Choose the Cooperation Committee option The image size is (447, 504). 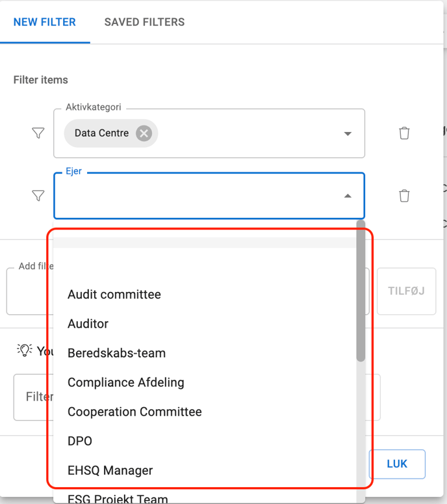[135, 412]
